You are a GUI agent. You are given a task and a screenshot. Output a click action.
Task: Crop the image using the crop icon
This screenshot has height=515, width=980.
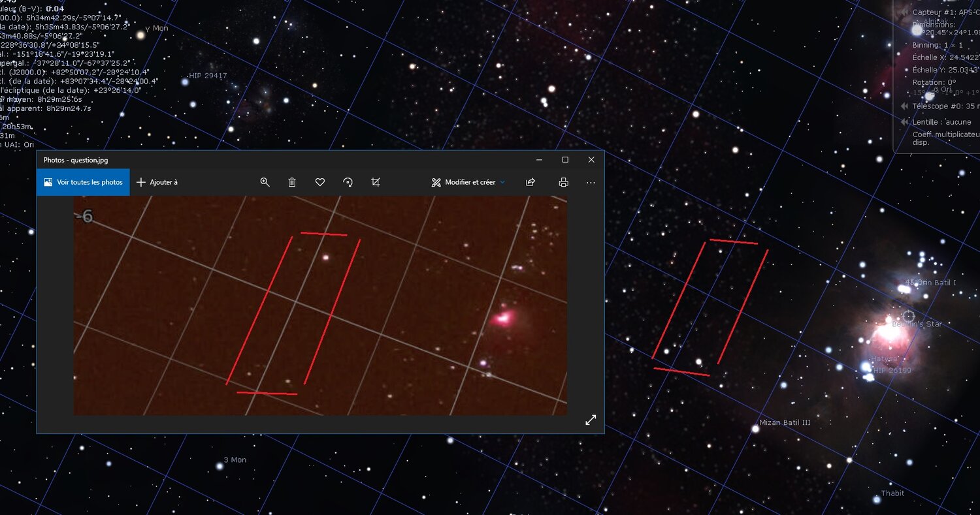coord(376,182)
